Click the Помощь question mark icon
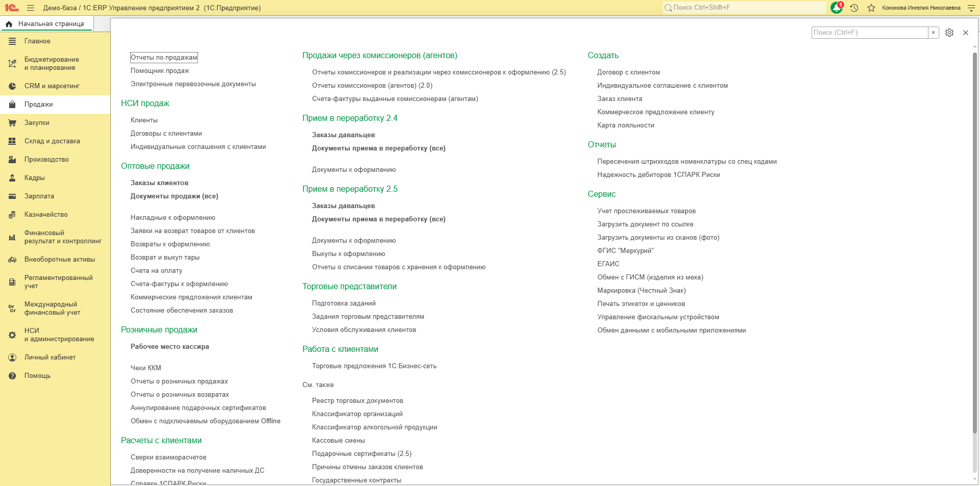This screenshot has width=980, height=486. pyautogui.click(x=12, y=376)
